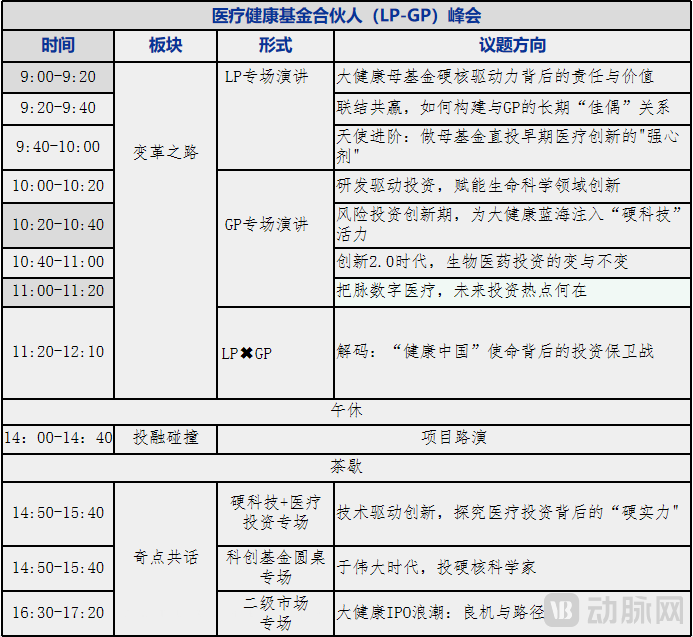The image size is (693, 637).
Task: Select the 变革之路 section cell
Action: (166, 153)
